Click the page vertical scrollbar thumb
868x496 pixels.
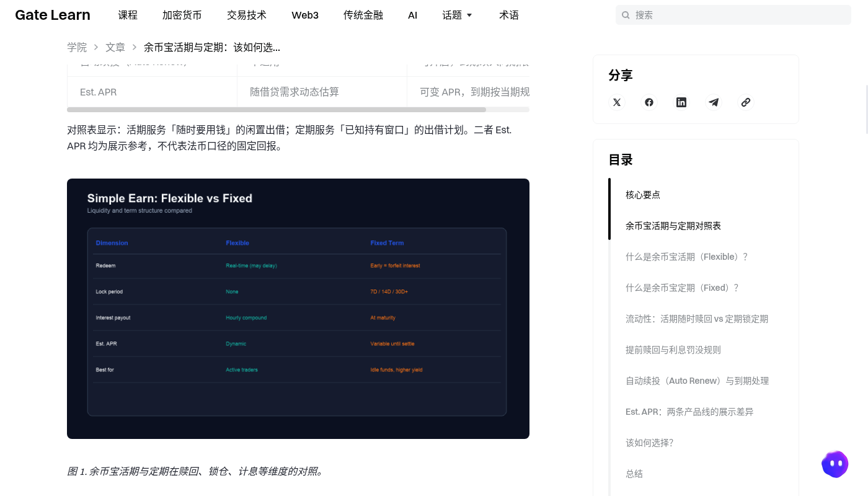[x=866, y=110]
